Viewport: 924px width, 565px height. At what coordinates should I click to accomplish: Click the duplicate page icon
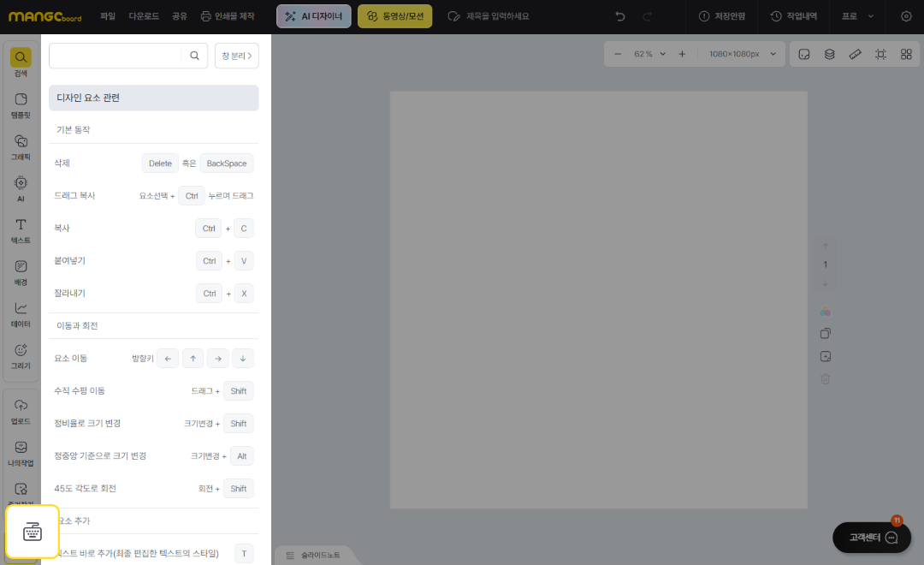pyautogui.click(x=826, y=333)
